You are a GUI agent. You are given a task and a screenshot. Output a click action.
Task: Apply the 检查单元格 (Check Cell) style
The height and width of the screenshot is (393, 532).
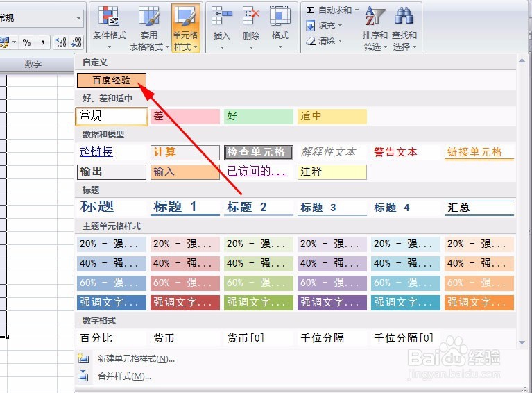point(259,152)
